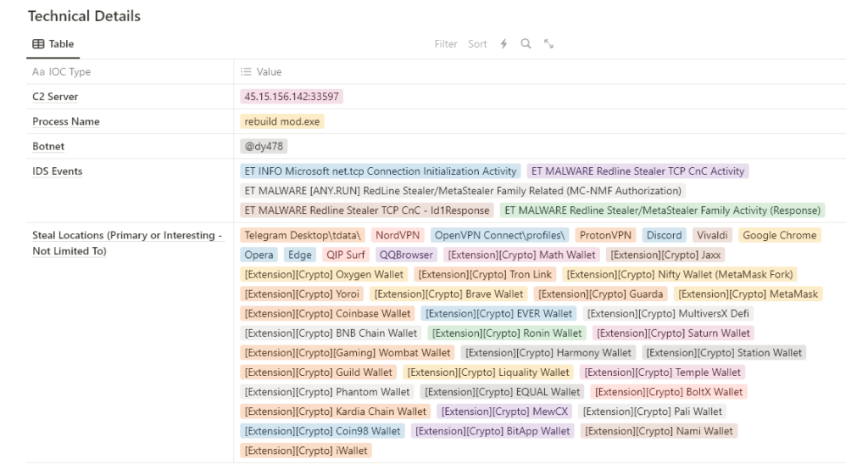
Task: Click the NordVPN tag
Action: (398, 235)
